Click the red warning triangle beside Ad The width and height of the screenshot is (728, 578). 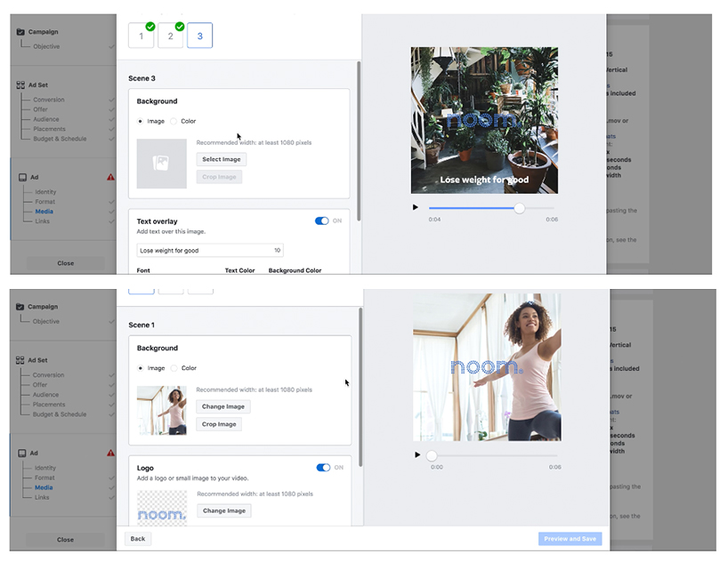pos(110,176)
